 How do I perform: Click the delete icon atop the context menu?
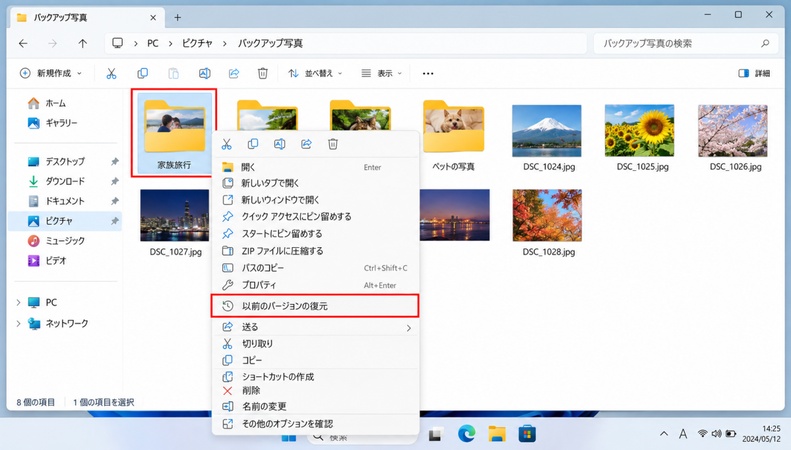332,144
